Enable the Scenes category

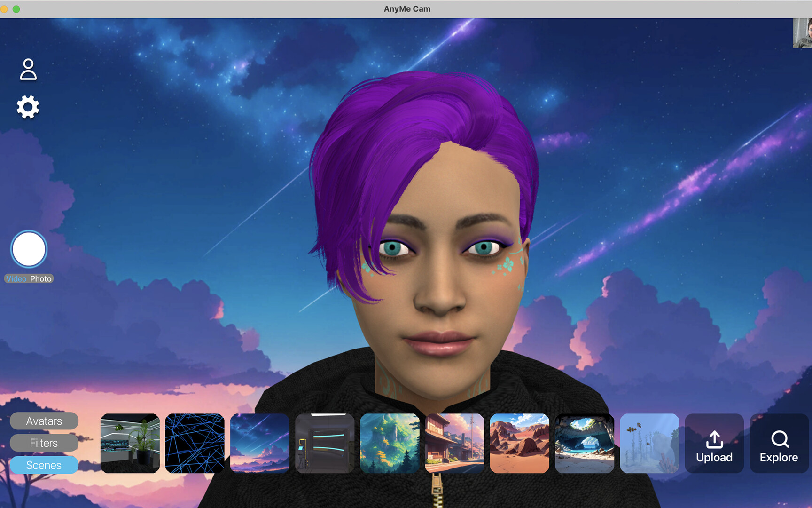coord(44,465)
